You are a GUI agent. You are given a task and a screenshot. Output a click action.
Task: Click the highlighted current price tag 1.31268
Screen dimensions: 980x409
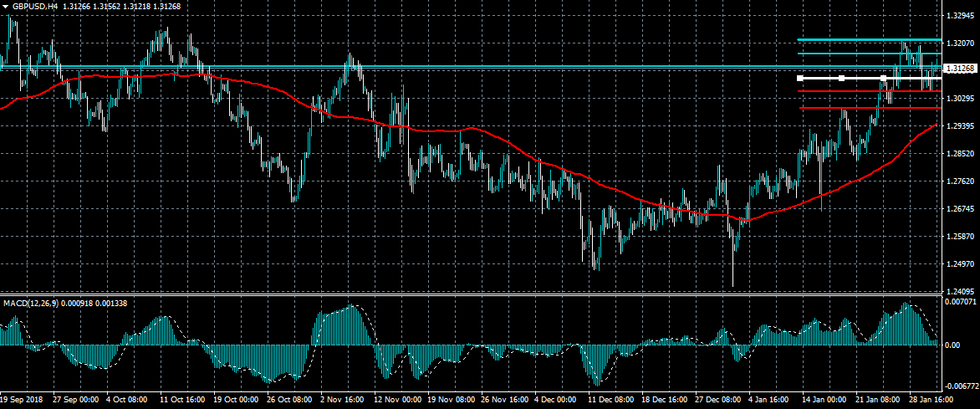point(960,69)
